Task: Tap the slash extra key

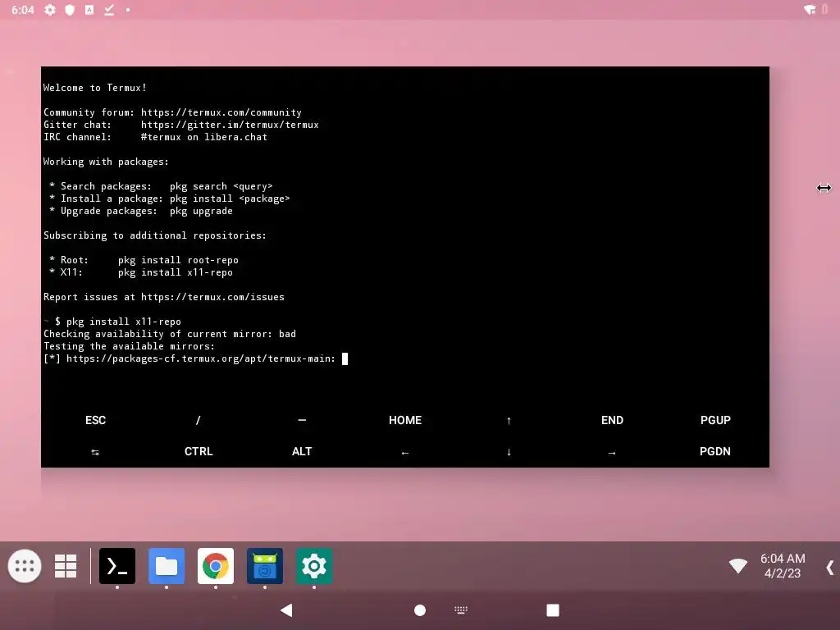Action: tap(199, 421)
